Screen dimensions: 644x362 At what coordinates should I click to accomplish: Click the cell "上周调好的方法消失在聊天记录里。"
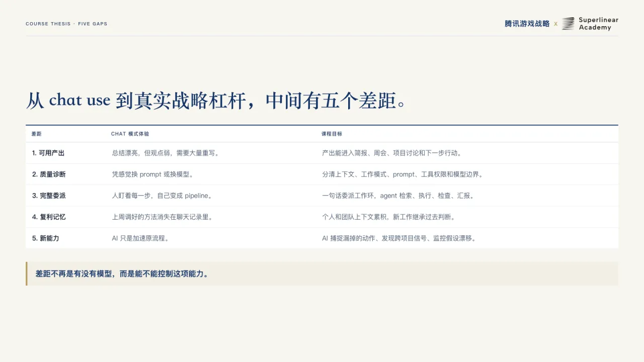pos(162,217)
